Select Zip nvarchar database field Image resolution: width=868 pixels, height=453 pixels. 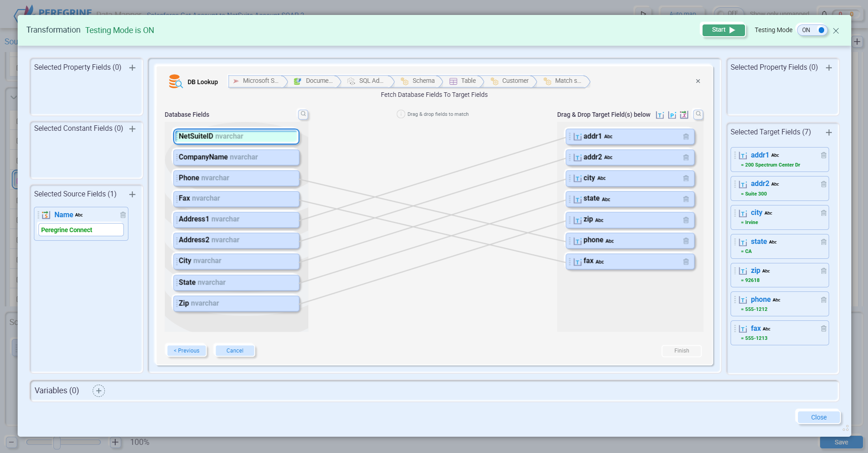236,303
